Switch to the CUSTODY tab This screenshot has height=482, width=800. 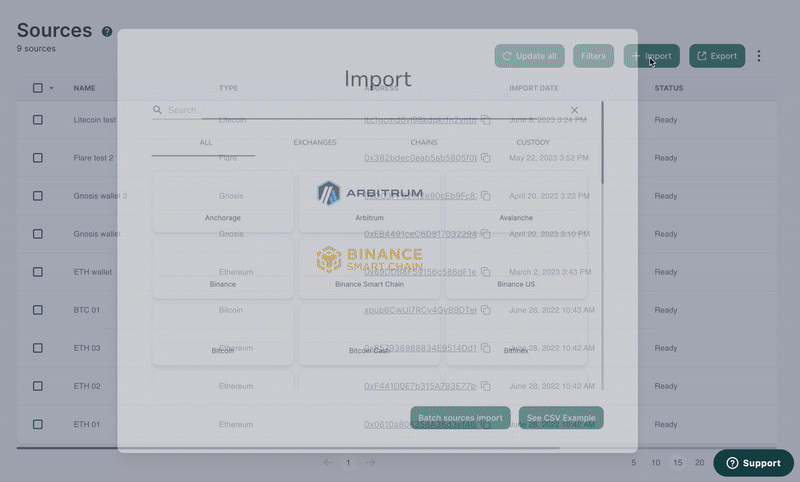[x=533, y=143]
